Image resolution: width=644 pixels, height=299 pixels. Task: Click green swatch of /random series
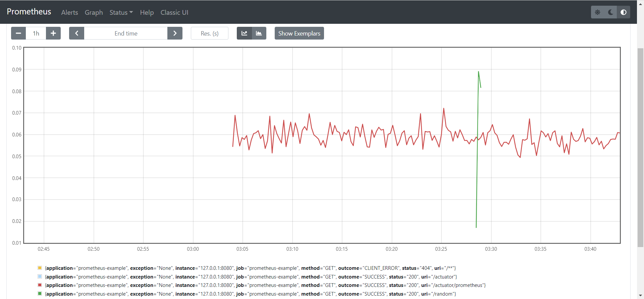(x=40, y=294)
